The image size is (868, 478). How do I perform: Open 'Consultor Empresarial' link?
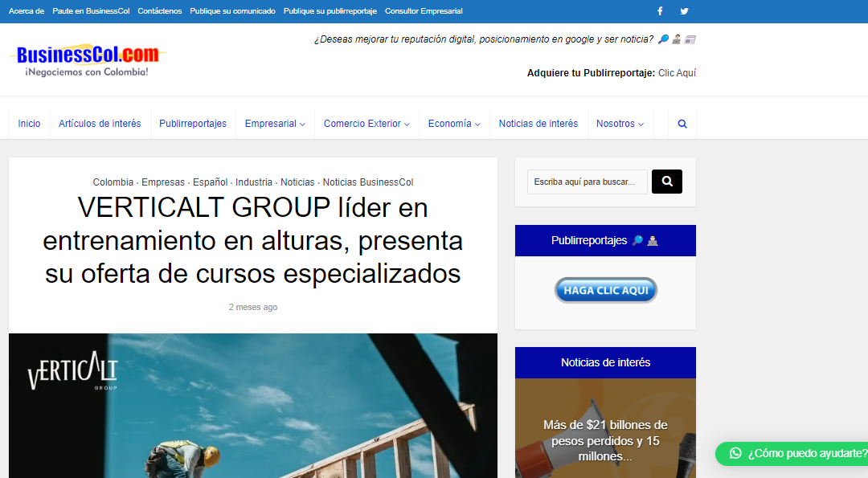pyautogui.click(x=424, y=11)
